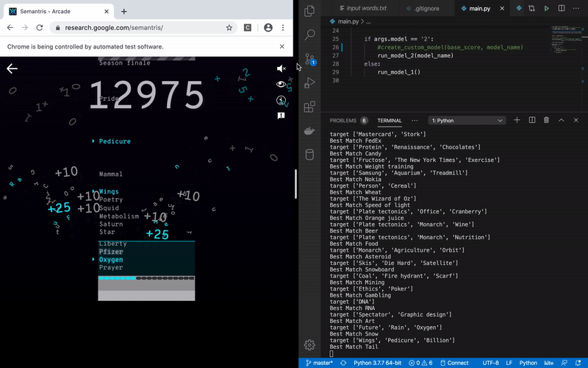This screenshot has width=588, height=368.
Task: Change UTF-8 encoding in the status bar
Action: pos(490,363)
